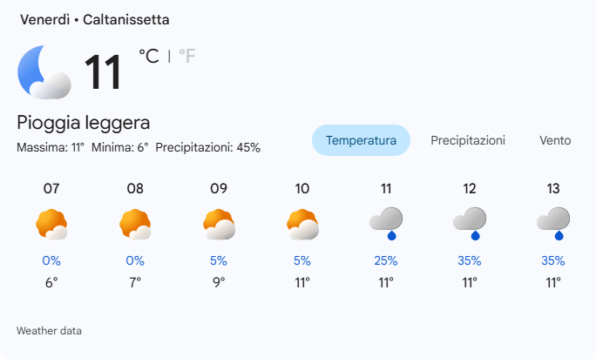This screenshot has height=364, width=596.
Task: Switch to the Precipitazioni tab
Action: tap(468, 140)
